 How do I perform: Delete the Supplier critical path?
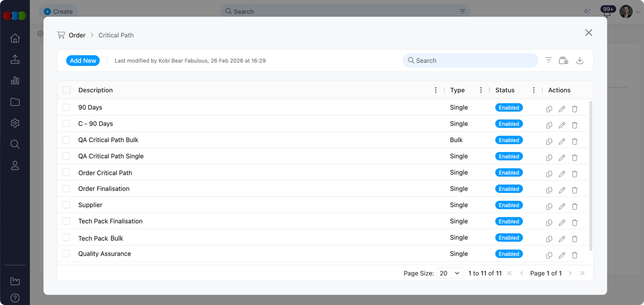pos(574,206)
